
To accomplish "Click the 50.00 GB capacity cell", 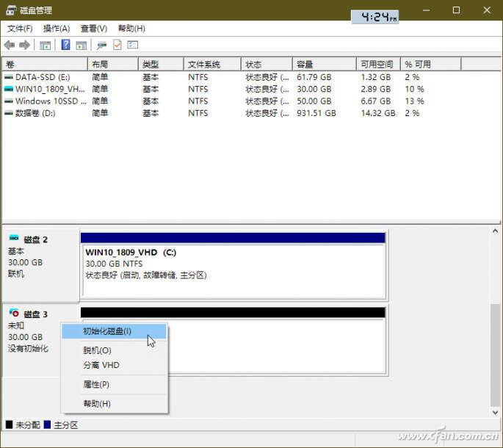I will click(314, 101).
